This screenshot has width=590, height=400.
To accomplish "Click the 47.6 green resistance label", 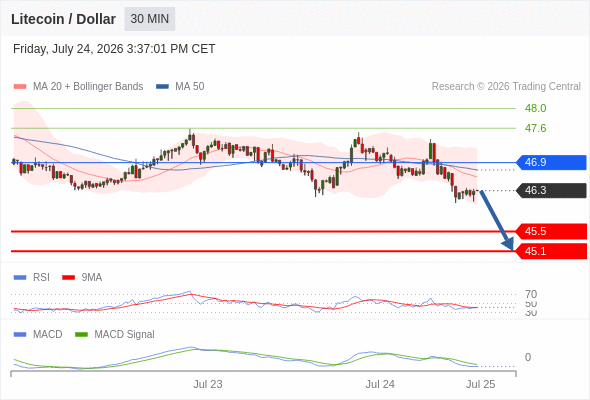I will 535,128.
